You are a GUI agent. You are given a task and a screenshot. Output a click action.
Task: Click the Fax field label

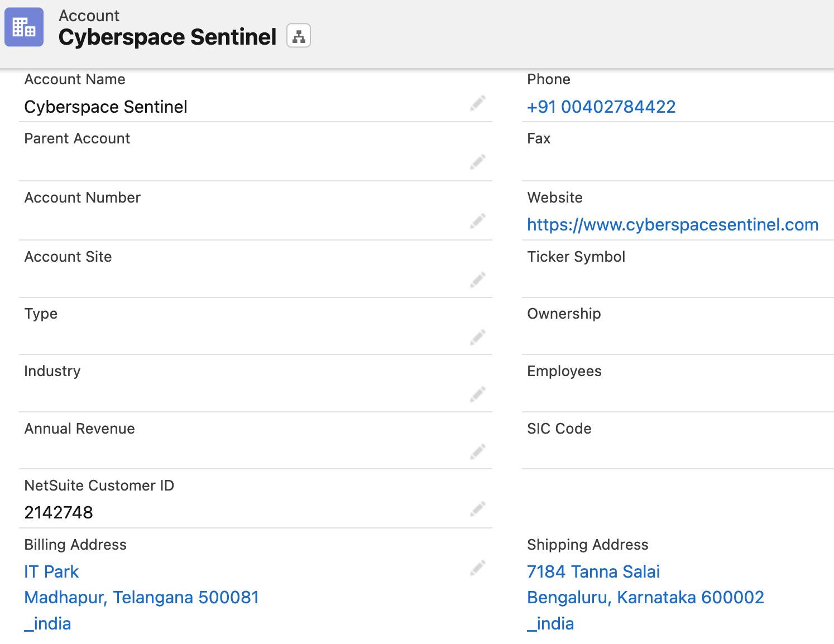tap(539, 138)
